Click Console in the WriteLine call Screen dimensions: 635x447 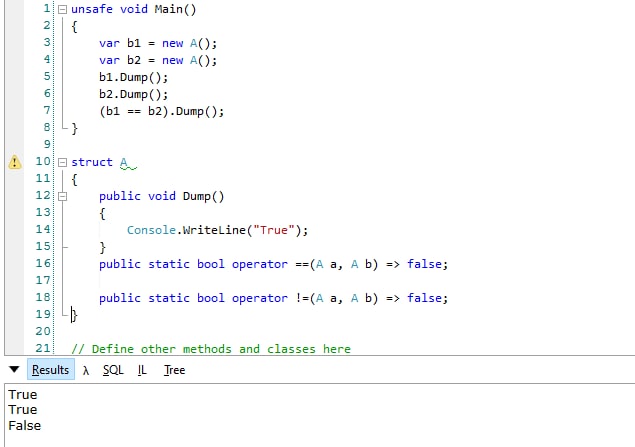[x=151, y=230]
